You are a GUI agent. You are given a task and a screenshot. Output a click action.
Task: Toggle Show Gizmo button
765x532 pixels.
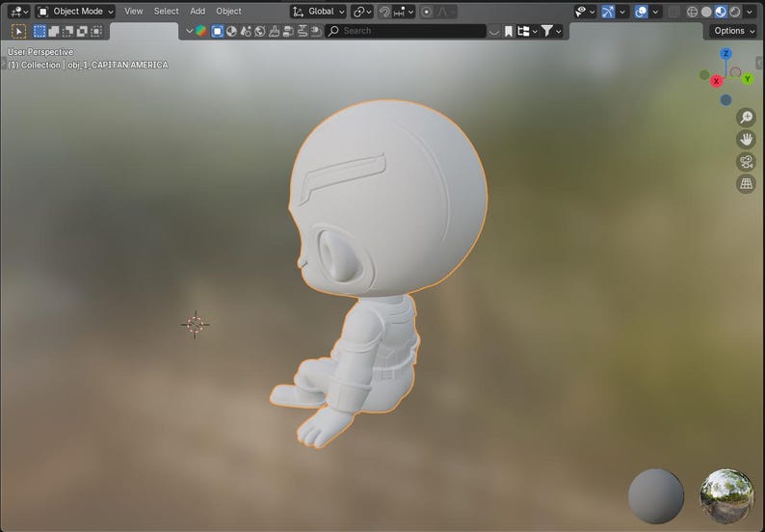[x=608, y=12]
